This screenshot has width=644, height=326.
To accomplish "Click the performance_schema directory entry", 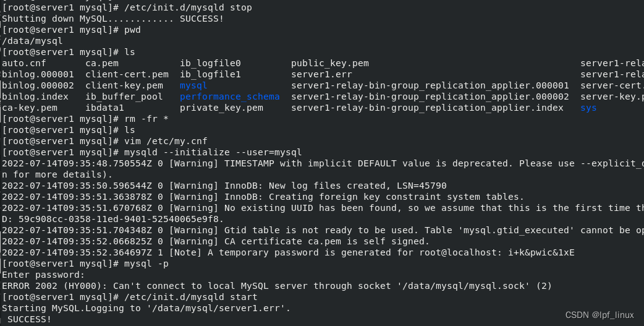I will (229, 97).
